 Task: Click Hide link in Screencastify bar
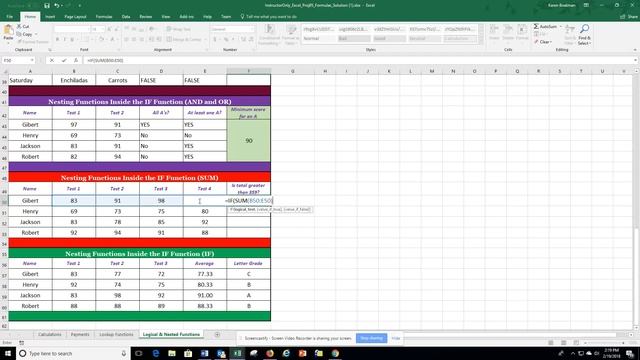point(396,338)
